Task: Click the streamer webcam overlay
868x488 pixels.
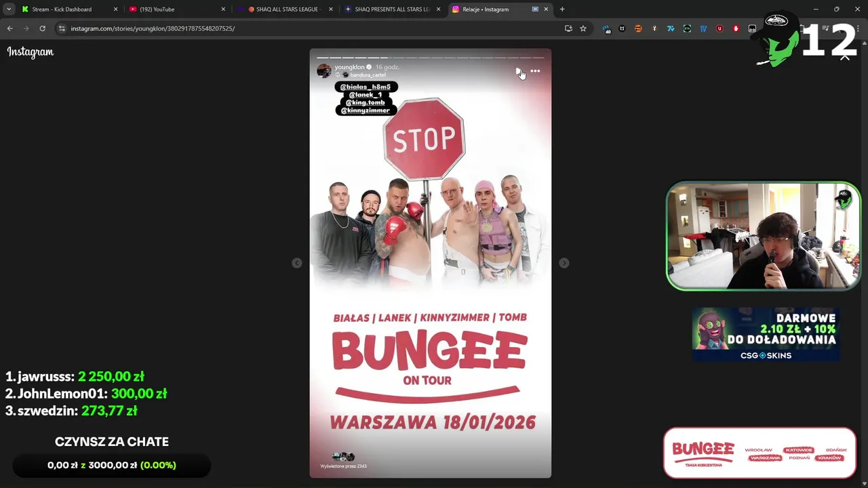Action: click(x=764, y=236)
